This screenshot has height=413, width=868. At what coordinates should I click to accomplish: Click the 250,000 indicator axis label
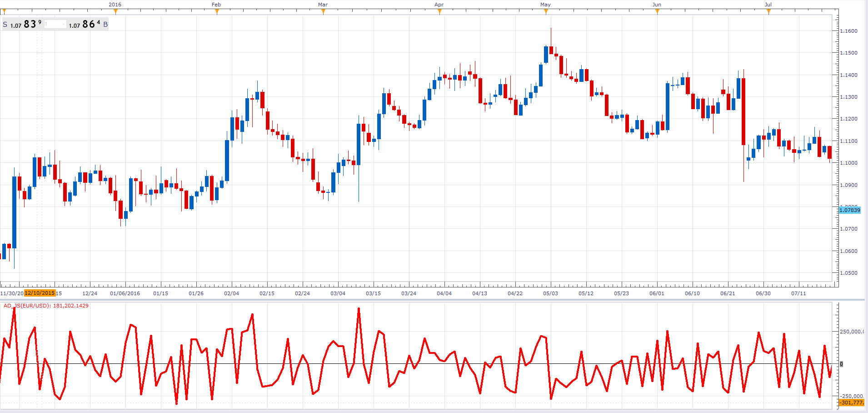(852, 332)
